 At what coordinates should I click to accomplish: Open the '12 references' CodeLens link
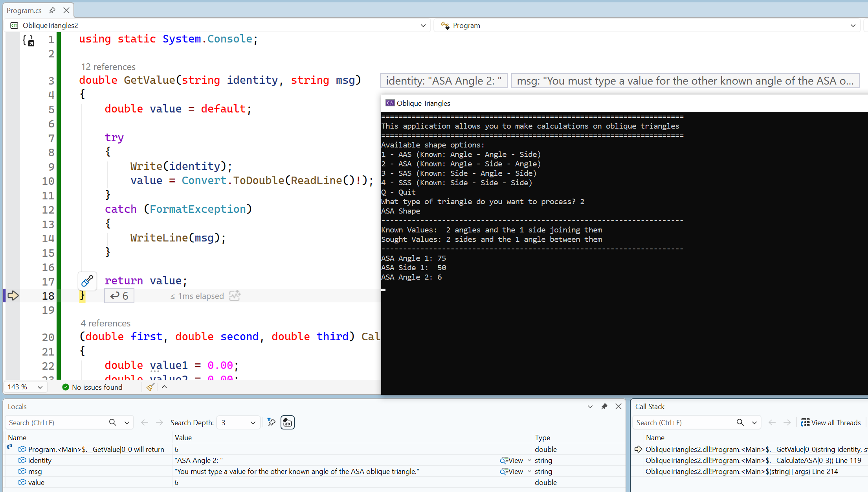pos(108,67)
